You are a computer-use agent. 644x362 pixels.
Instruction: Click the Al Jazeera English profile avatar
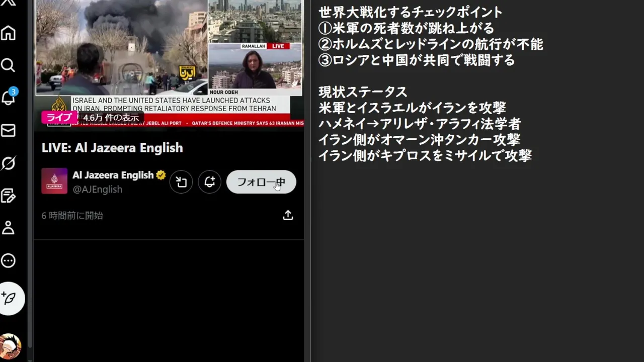point(54,181)
